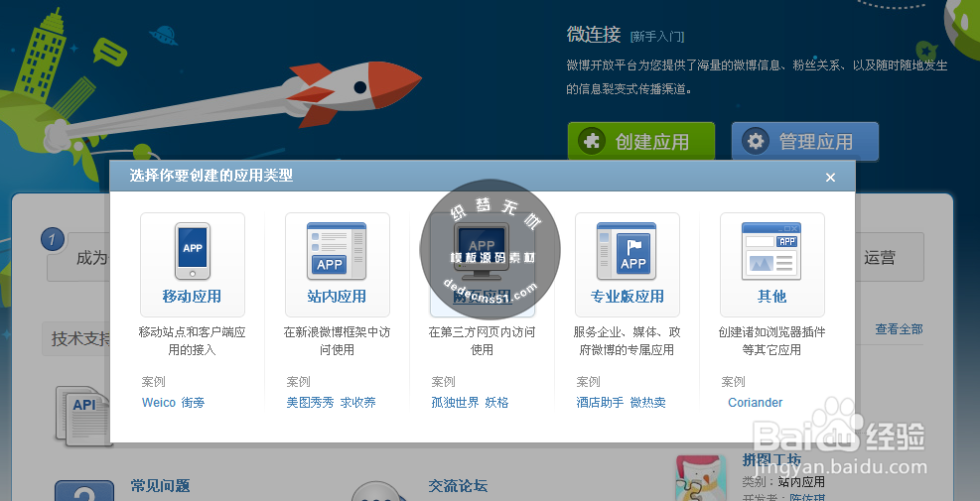The image size is (980, 501).
Task: Open the 新手入门 link
Action: point(657,37)
